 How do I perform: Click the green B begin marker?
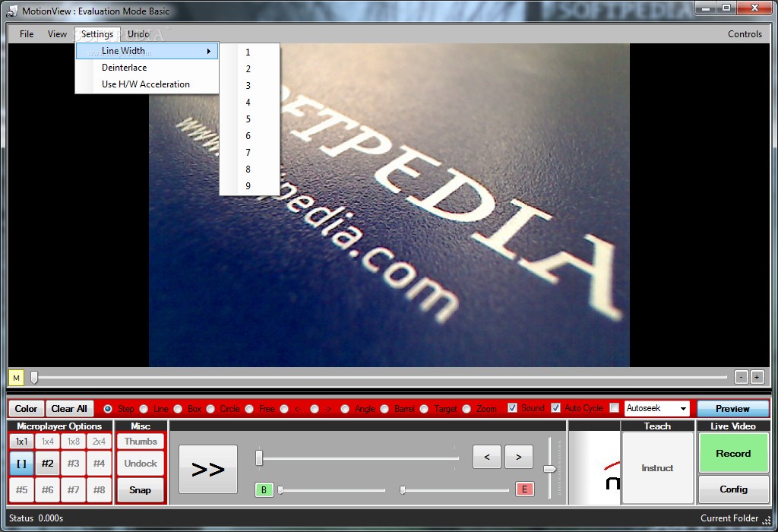point(264,489)
